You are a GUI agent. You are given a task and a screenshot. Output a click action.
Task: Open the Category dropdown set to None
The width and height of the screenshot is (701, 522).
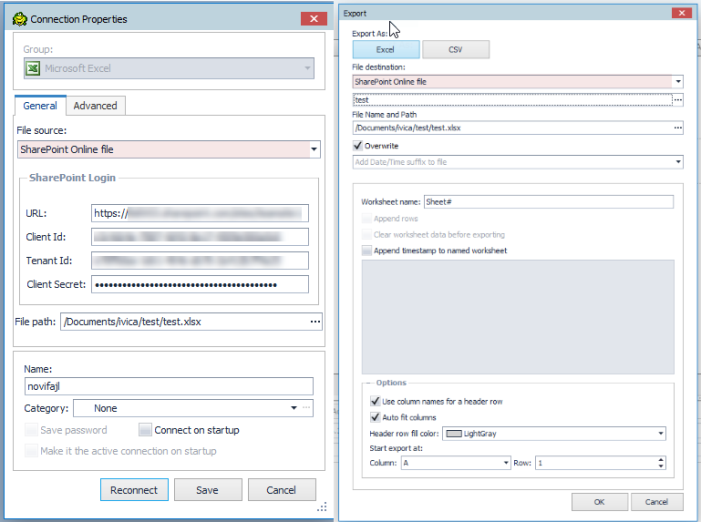coord(294,408)
